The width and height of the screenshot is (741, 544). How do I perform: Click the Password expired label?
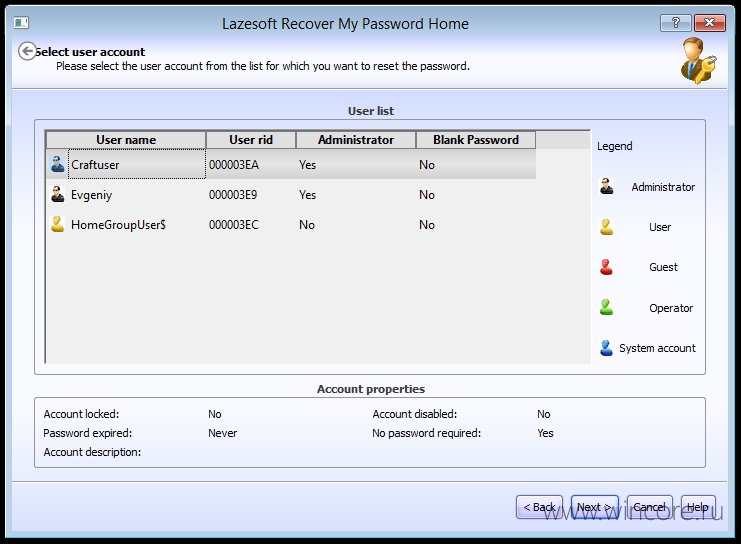(x=87, y=433)
